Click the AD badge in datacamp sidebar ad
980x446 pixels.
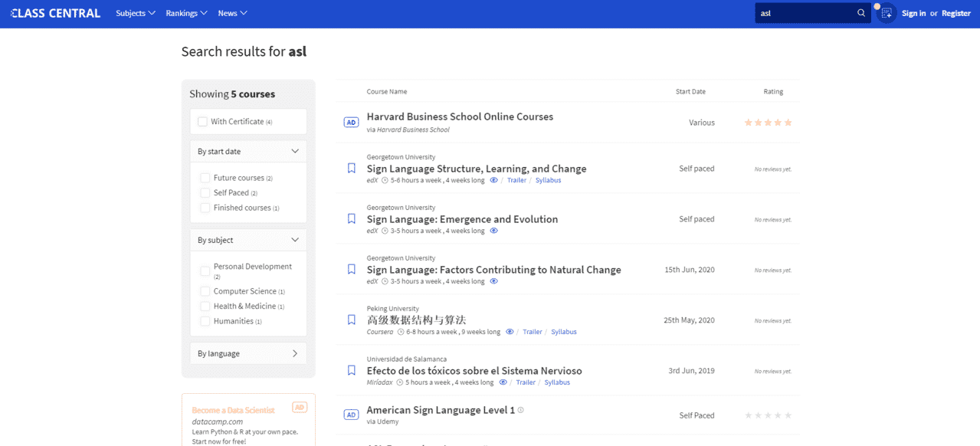point(300,408)
